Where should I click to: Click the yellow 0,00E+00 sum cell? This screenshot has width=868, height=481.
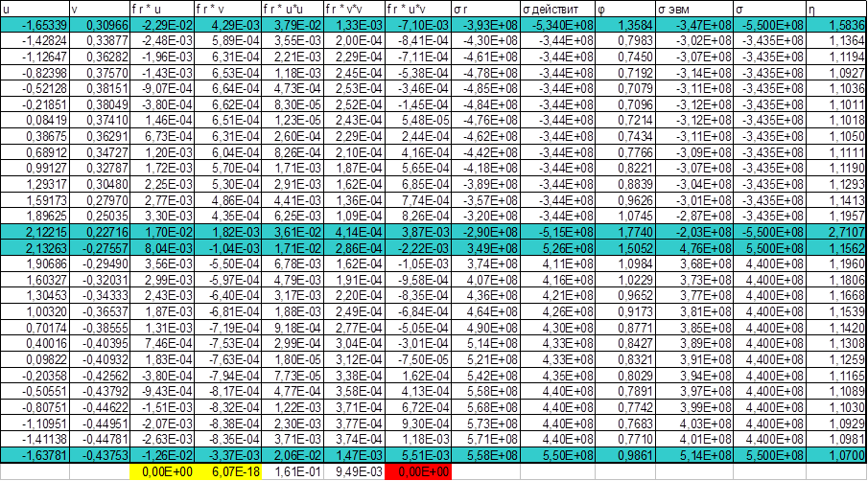click(x=161, y=471)
